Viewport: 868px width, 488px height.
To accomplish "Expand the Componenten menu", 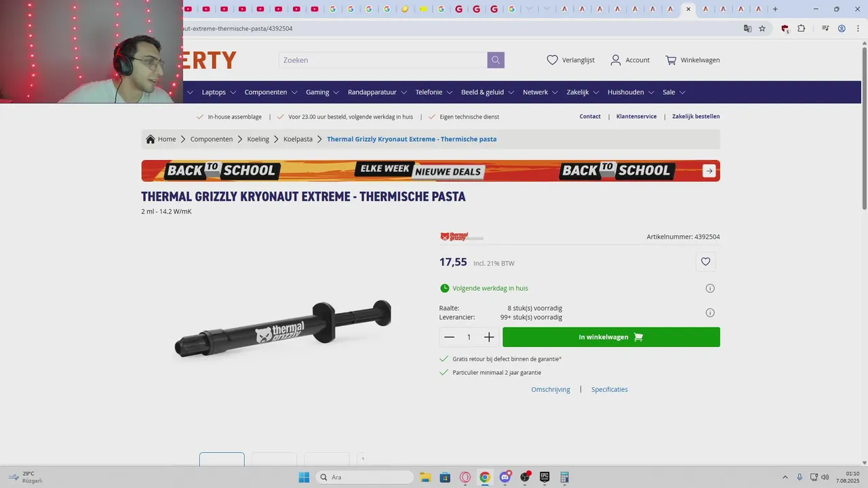I will click(x=271, y=92).
